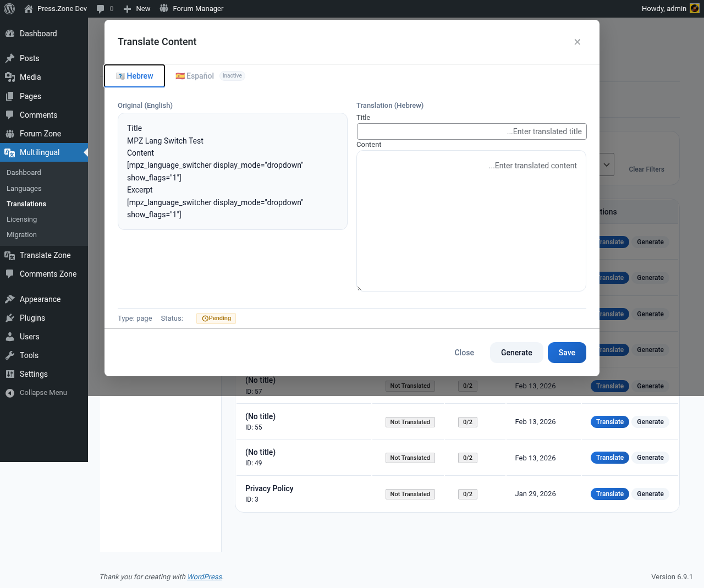Click the Generate button in dialog
Image resolution: width=704 pixels, height=588 pixels.
[516, 353]
